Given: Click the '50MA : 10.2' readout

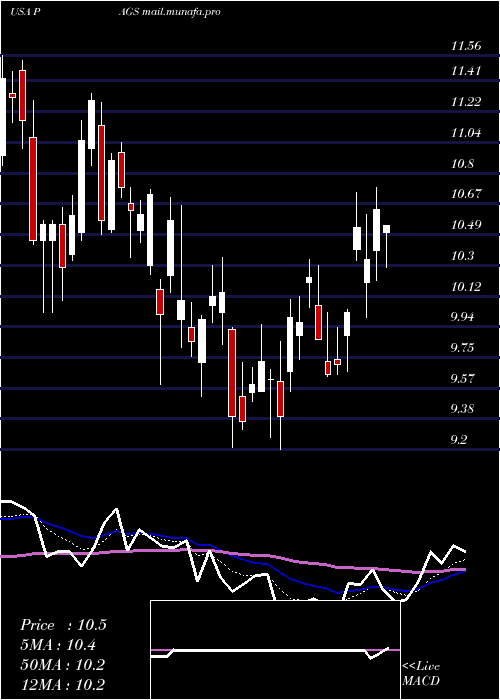Looking at the screenshot, I should [62, 664].
